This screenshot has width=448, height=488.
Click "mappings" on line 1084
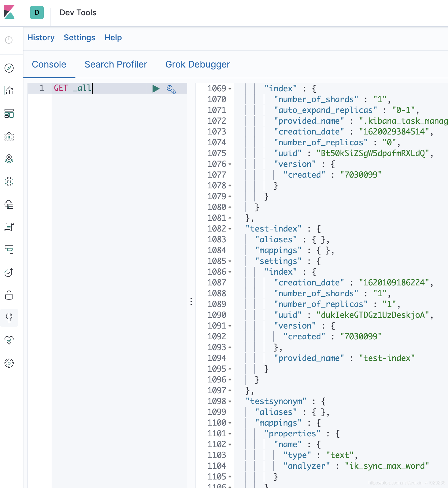click(278, 250)
